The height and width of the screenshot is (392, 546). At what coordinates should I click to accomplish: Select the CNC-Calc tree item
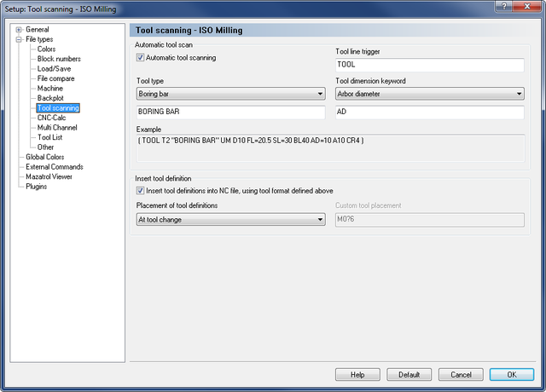pyautogui.click(x=51, y=118)
